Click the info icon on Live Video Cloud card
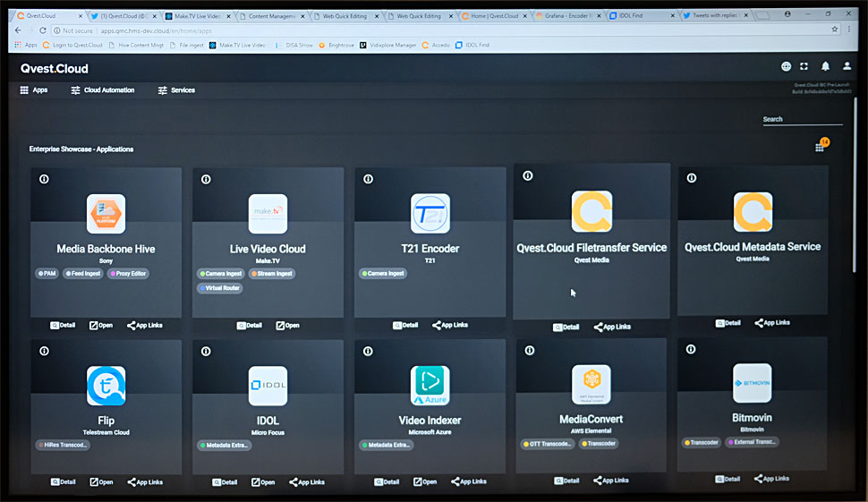Screen dimensions: 868x502 click(206, 179)
